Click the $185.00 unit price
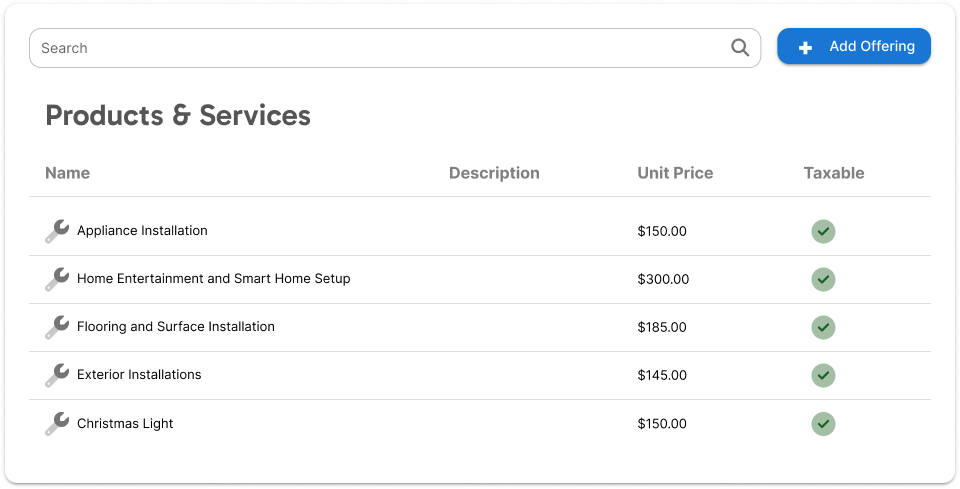Image resolution: width=960 pixels, height=489 pixels. (x=662, y=327)
